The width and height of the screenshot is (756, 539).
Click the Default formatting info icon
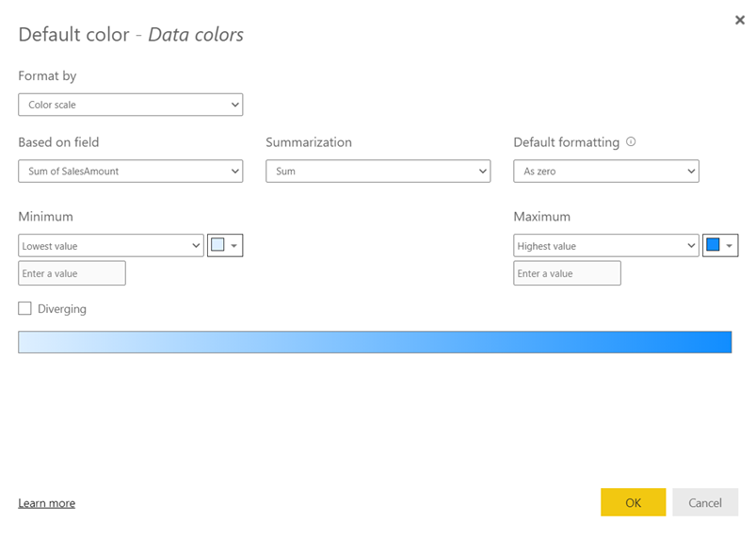631,142
